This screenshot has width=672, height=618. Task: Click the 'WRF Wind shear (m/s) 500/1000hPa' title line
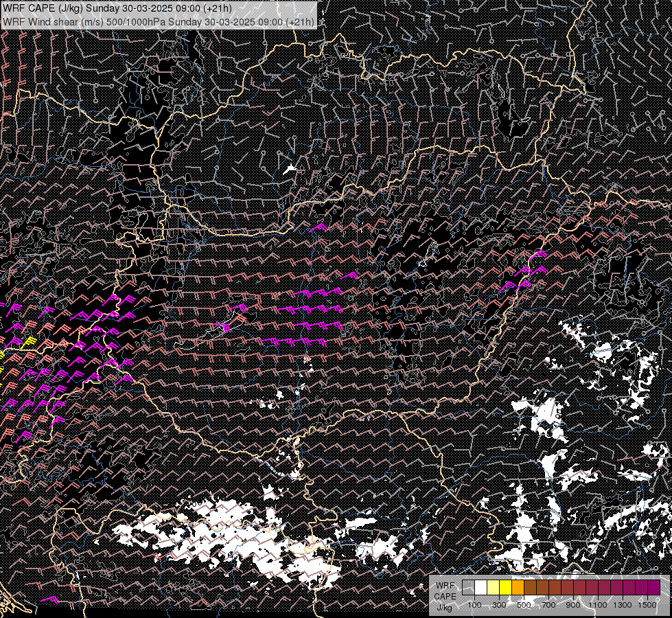click(159, 21)
